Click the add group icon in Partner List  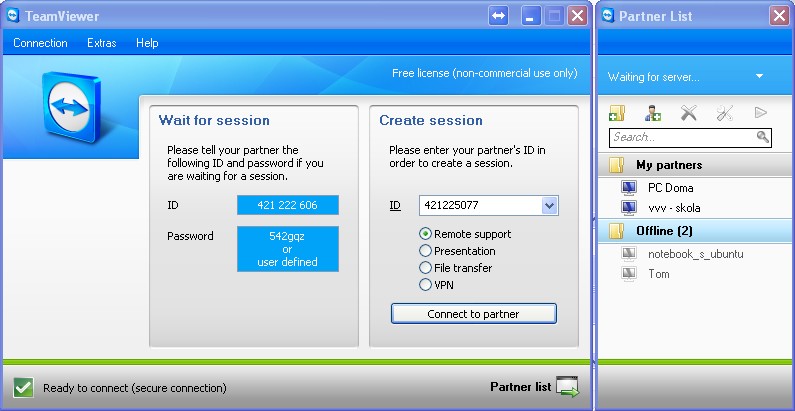point(617,113)
